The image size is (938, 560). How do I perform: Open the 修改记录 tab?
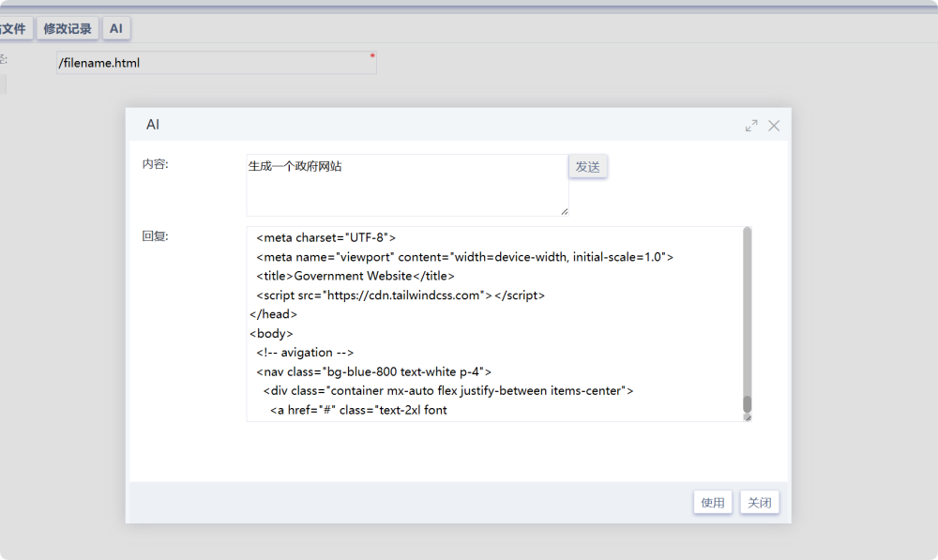[68, 29]
